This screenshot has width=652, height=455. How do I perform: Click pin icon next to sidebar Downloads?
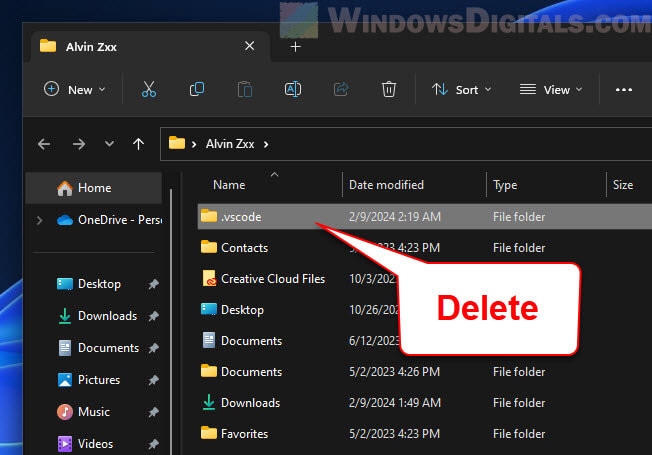tap(153, 317)
